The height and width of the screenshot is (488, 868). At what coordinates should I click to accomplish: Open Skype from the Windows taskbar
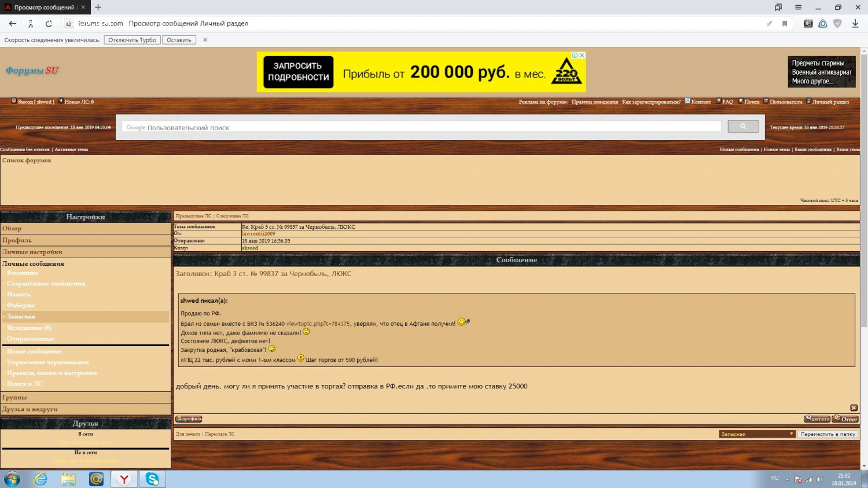point(152,479)
